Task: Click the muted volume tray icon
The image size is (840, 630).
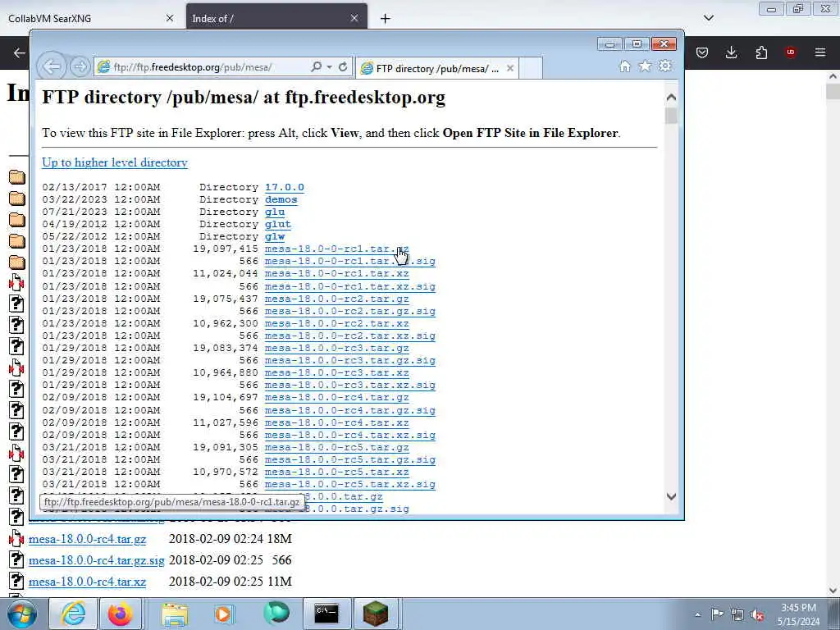Action: click(757, 614)
